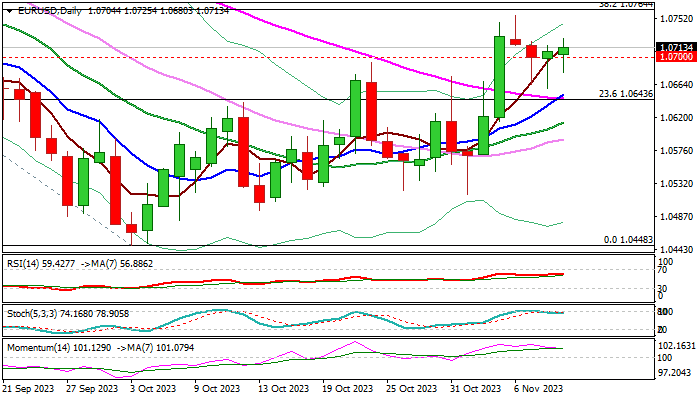Select the 25 Oct 2023 date marker
Screen dimensions: 700x400
click(x=410, y=387)
